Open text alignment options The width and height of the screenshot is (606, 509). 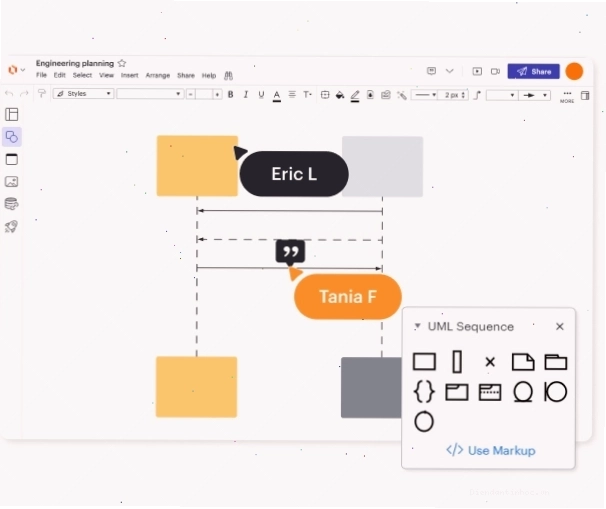[x=292, y=94]
